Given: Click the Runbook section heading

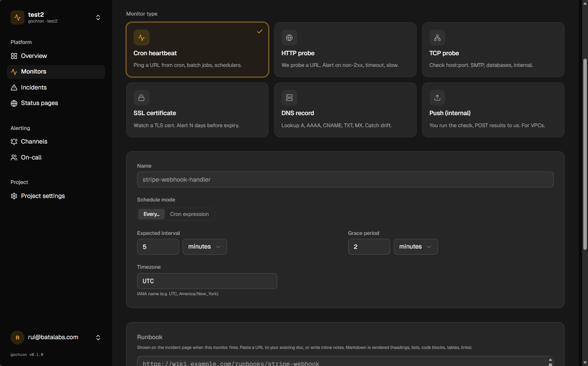Looking at the screenshot, I should coord(150,337).
